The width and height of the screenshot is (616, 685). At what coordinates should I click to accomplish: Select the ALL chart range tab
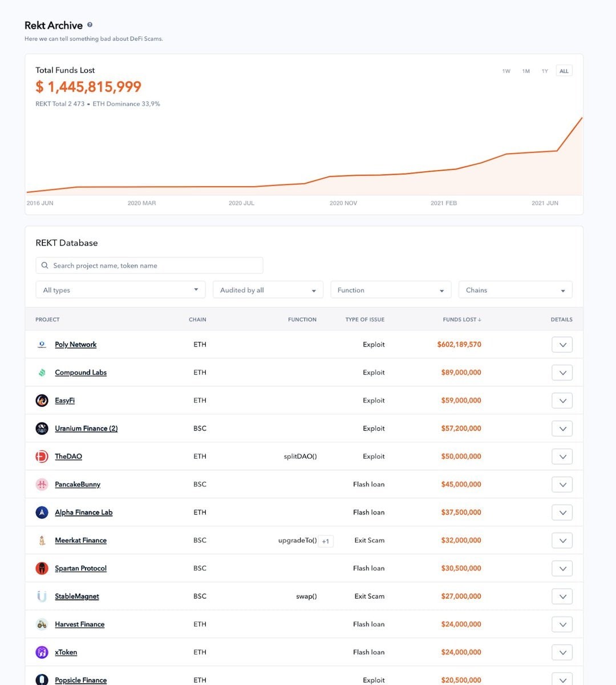(564, 71)
